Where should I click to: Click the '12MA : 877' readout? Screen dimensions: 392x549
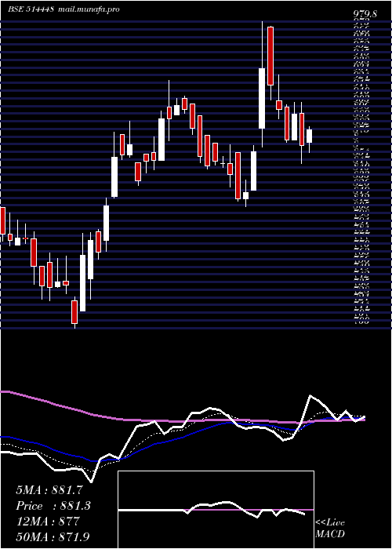click(49, 521)
